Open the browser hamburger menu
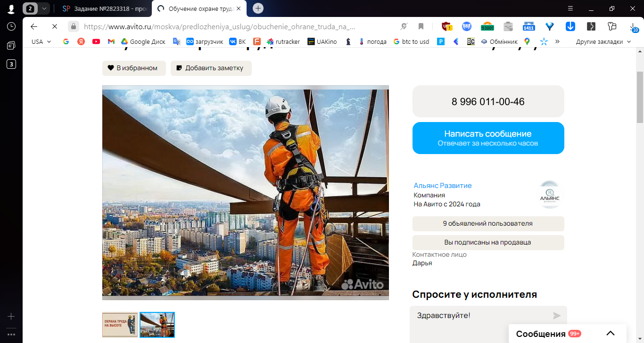Screen dimensions: 644x343 click(570, 8)
